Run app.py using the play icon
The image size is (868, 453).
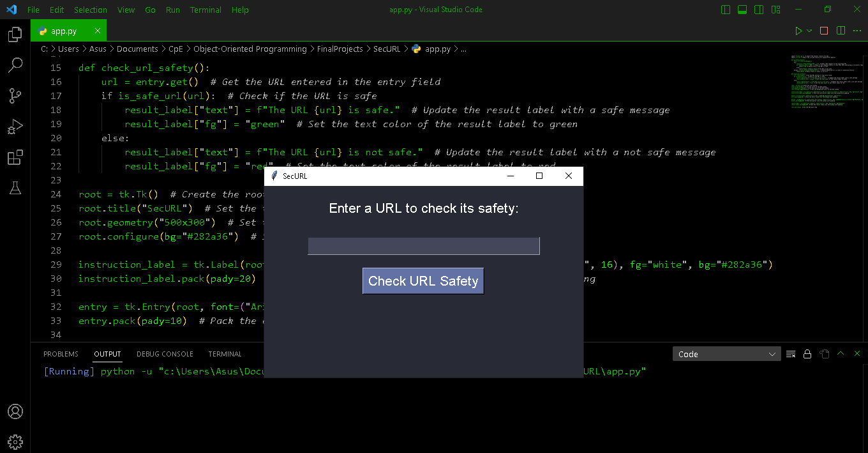pyautogui.click(x=798, y=30)
